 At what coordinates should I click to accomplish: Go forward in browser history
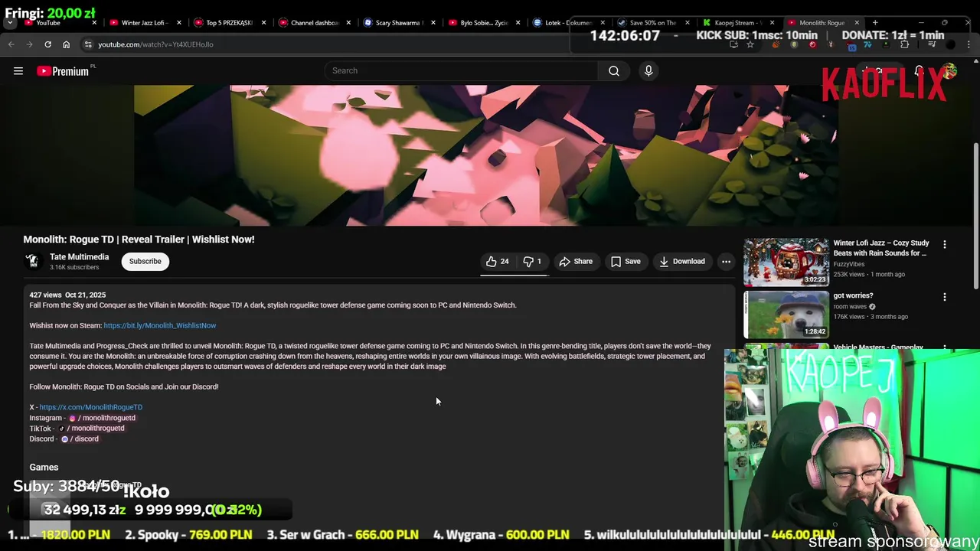pos(29,44)
